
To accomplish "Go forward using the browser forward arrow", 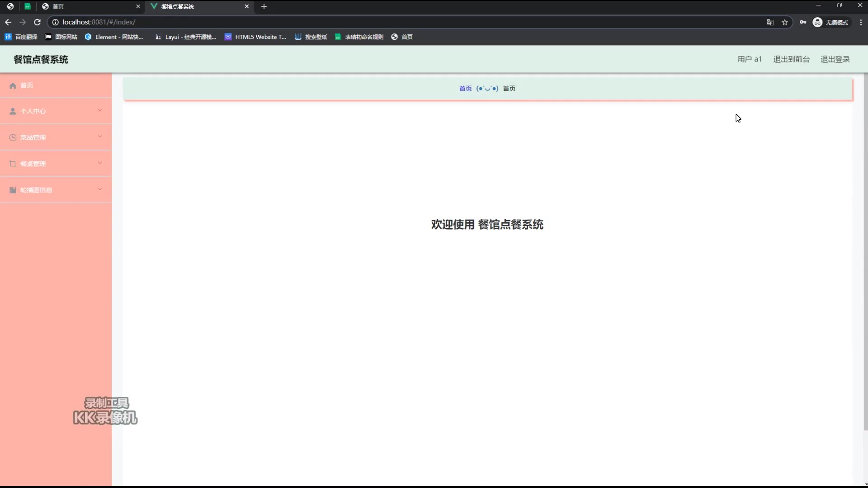I will [23, 22].
